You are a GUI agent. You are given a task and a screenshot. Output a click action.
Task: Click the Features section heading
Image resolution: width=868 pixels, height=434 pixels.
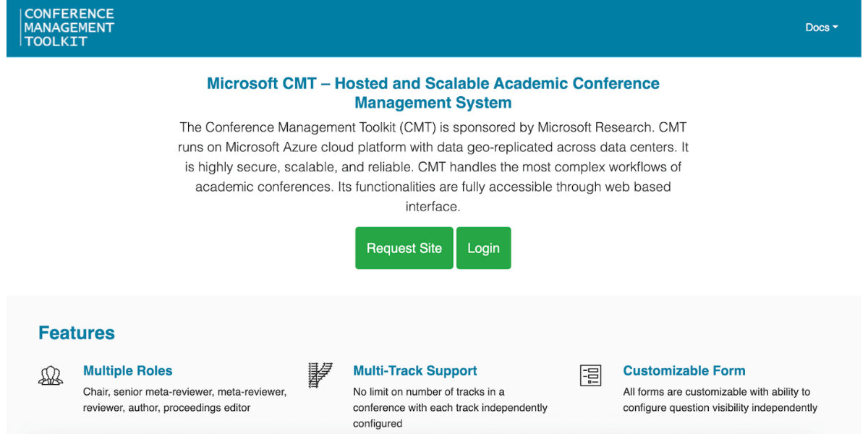[x=76, y=333]
